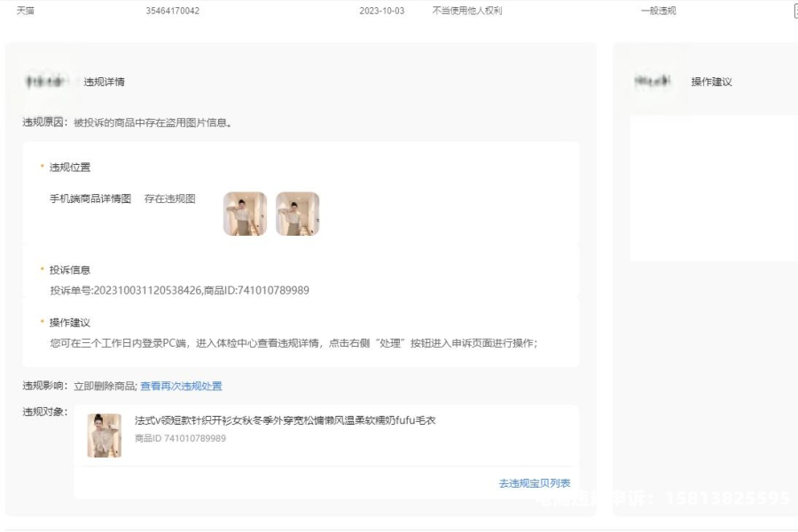
Task: Click the 投诉单号 complaint number line
Action: [x=179, y=290]
